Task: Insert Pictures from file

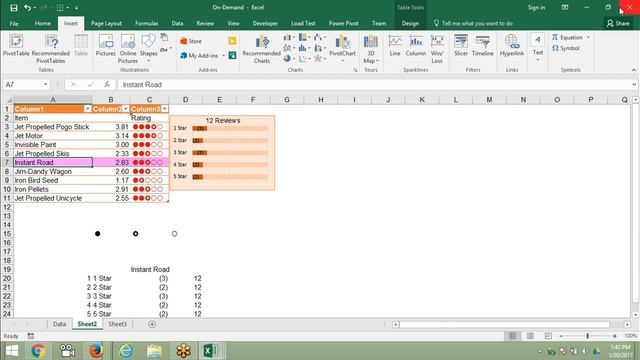Action: point(106,45)
